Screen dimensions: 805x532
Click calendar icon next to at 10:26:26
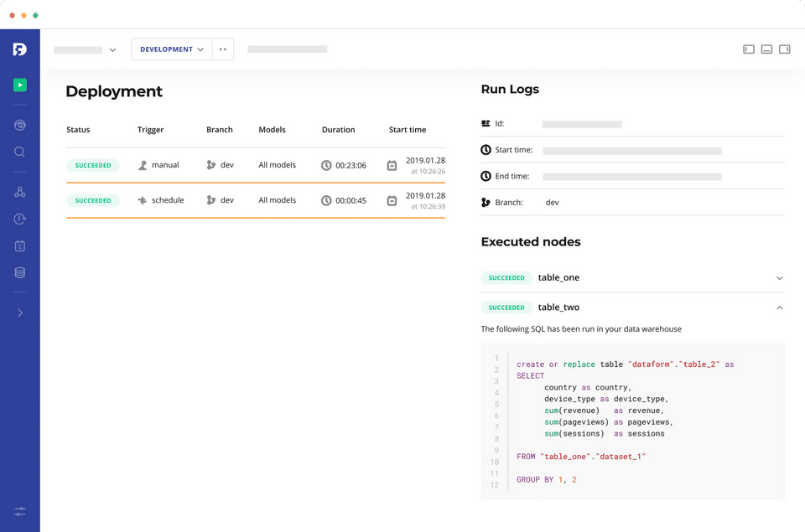pos(392,165)
